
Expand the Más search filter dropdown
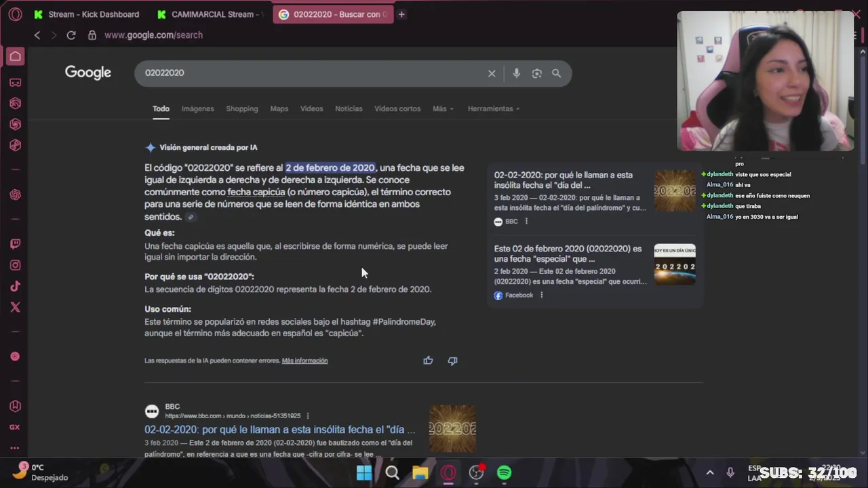point(443,109)
